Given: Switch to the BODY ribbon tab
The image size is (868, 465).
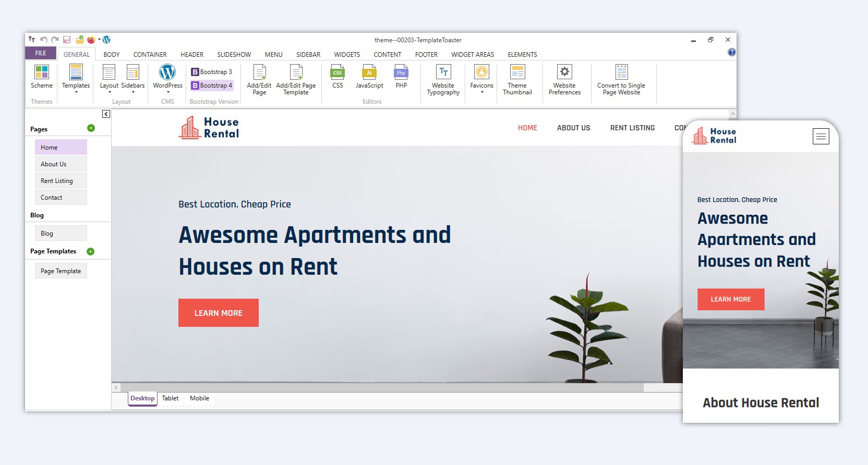Looking at the screenshot, I should [x=112, y=54].
